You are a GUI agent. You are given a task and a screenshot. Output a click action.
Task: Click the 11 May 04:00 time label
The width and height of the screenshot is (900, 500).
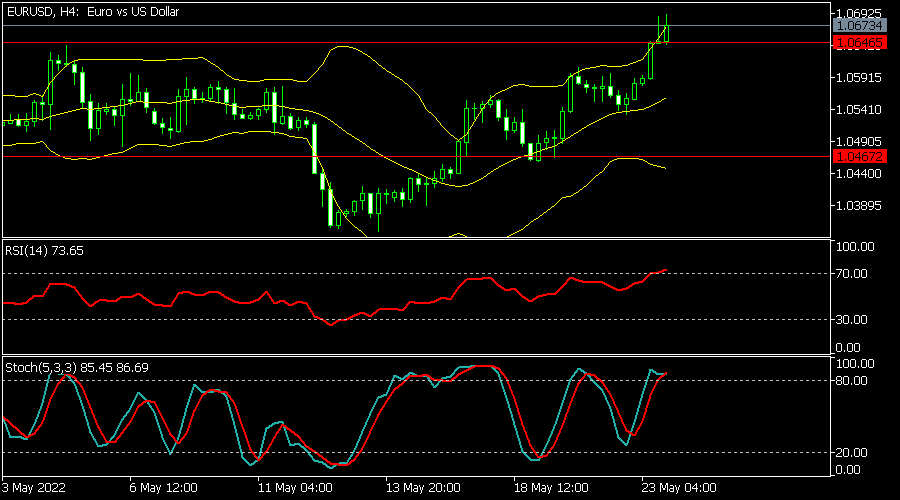pyautogui.click(x=295, y=488)
